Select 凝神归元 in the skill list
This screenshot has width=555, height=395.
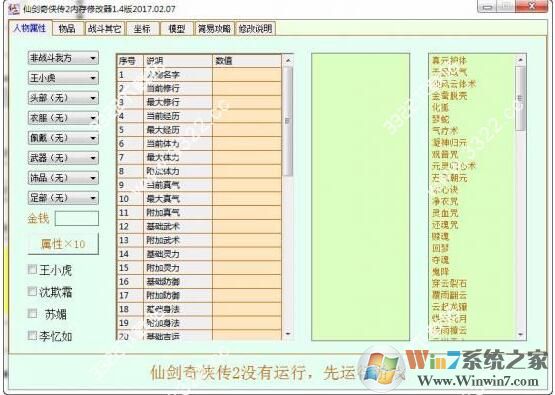tap(449, 143)
